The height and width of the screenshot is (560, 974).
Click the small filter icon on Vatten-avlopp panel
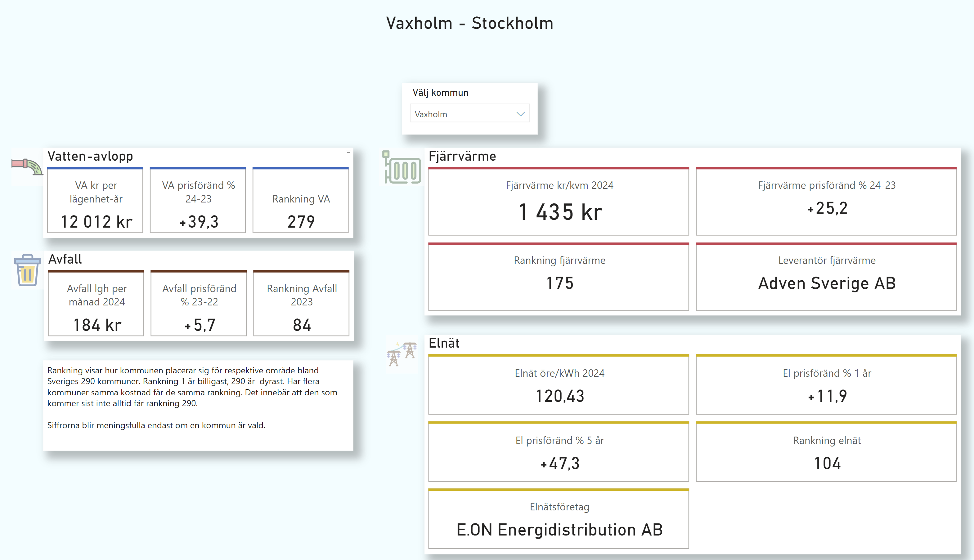348,153
